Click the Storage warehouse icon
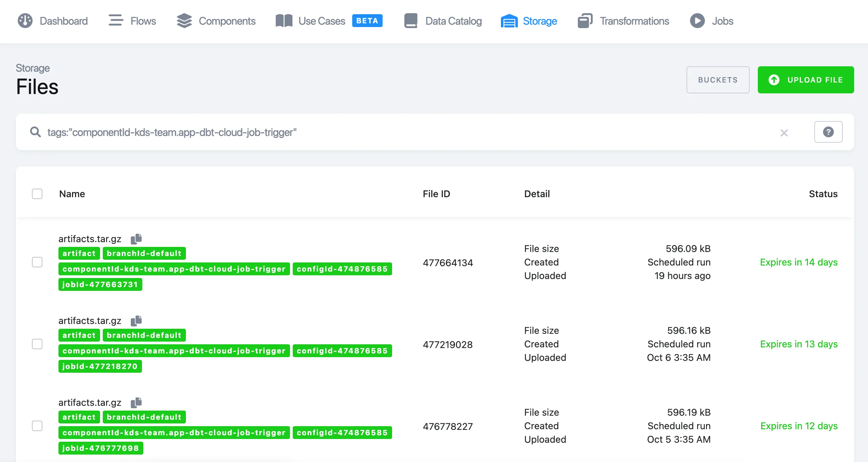Viewport: 868px width, 462px height. tap(509, 21)
